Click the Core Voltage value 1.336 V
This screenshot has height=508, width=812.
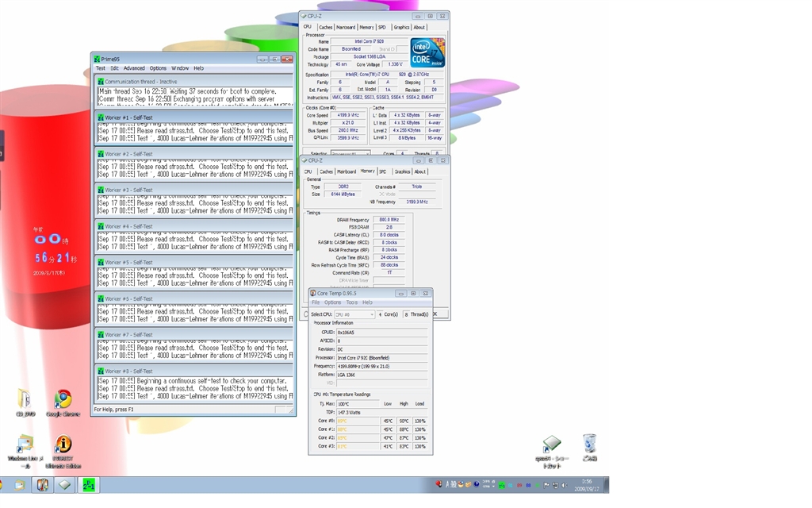click(x=395, y=64)
